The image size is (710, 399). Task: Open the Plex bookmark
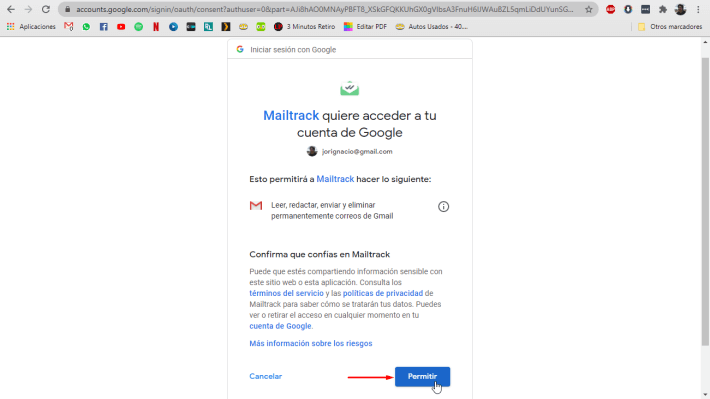(225, 27)
